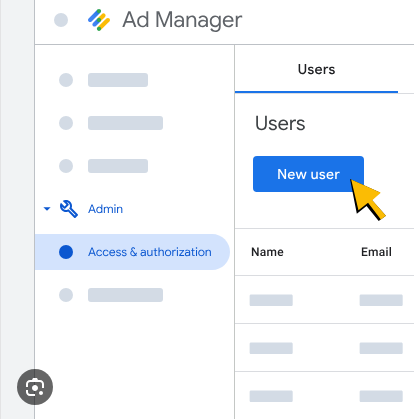Click the New user button

(x=308, y=174)
